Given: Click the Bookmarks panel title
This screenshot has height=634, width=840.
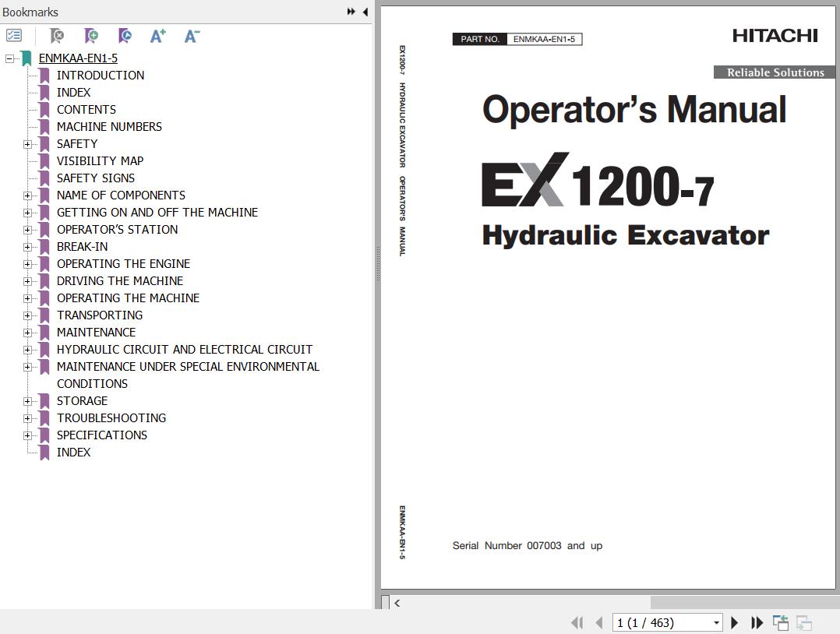Looking at the screenshot, I should [x=30, y=12].
